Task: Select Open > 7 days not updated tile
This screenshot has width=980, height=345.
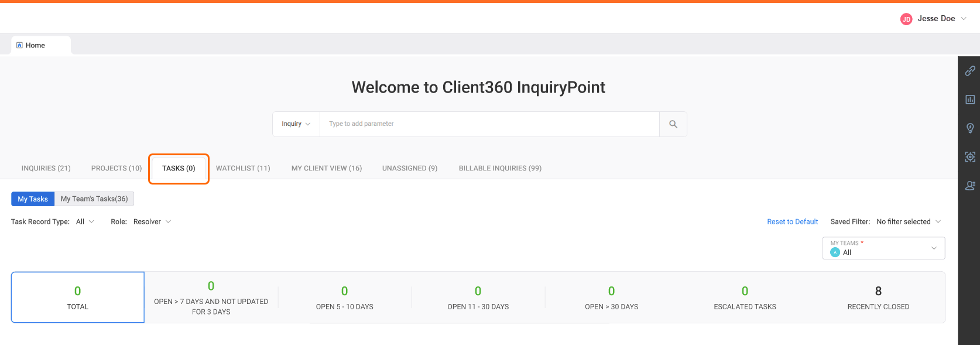Action: pyautogui.click(x=211, y=298)
